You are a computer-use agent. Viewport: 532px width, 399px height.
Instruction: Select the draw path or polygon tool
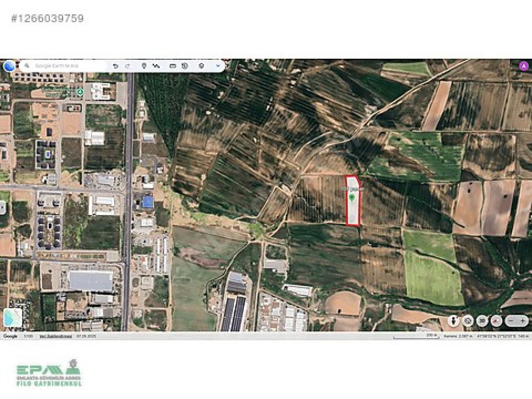coord(156,66)
